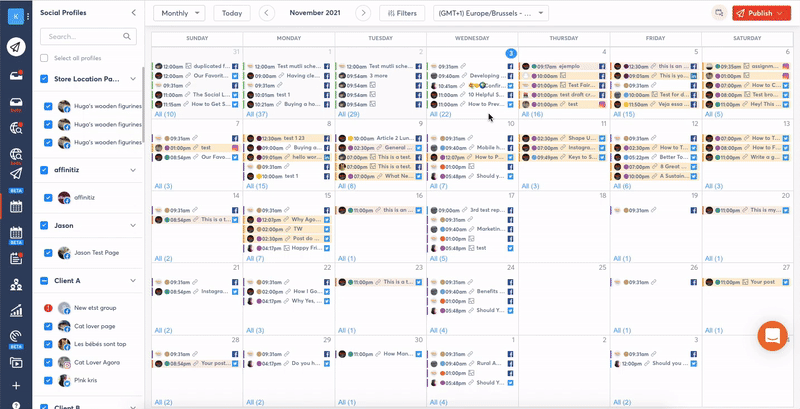The image size is (800, 409).
Task: Open the paper plane icon above the BETA tag
Action: pyautogui.click(x=16, y=174)
